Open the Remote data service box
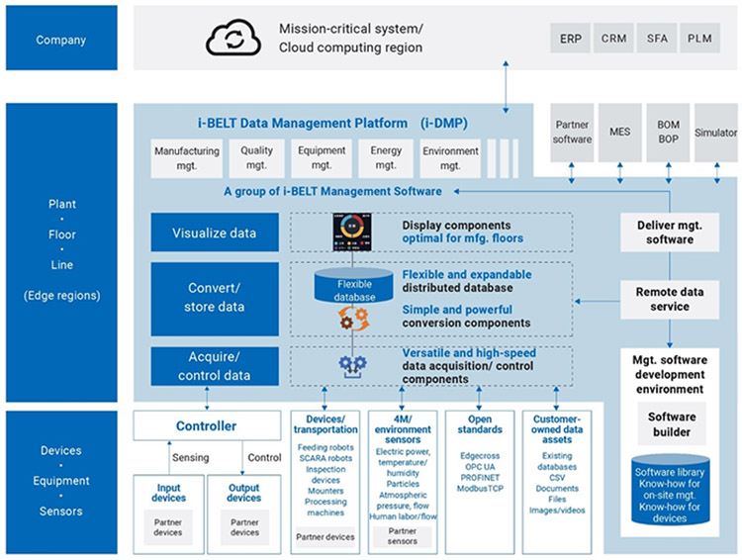This screenshot has width=742, height=560. coord(671,300)
